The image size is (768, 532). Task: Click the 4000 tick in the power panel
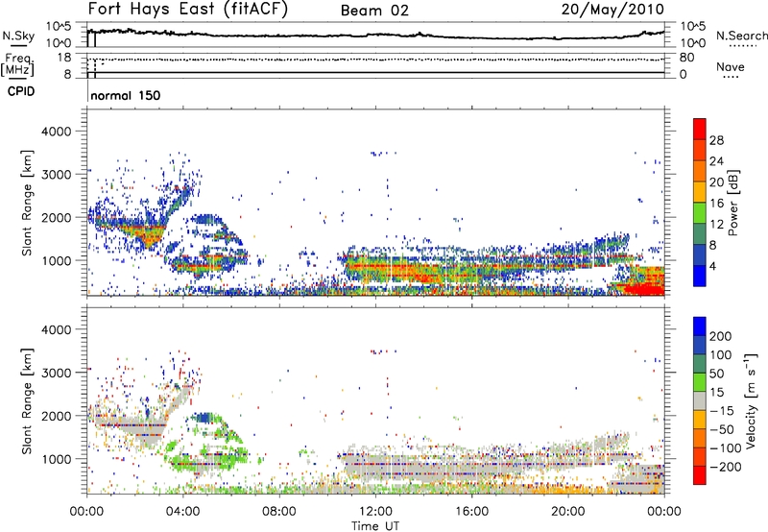(x=56, y=132)
